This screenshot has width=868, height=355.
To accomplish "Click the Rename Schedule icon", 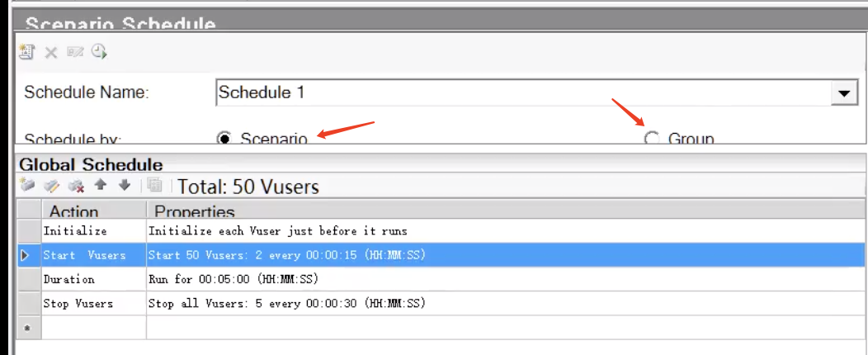I will click(x=75, y=52).
